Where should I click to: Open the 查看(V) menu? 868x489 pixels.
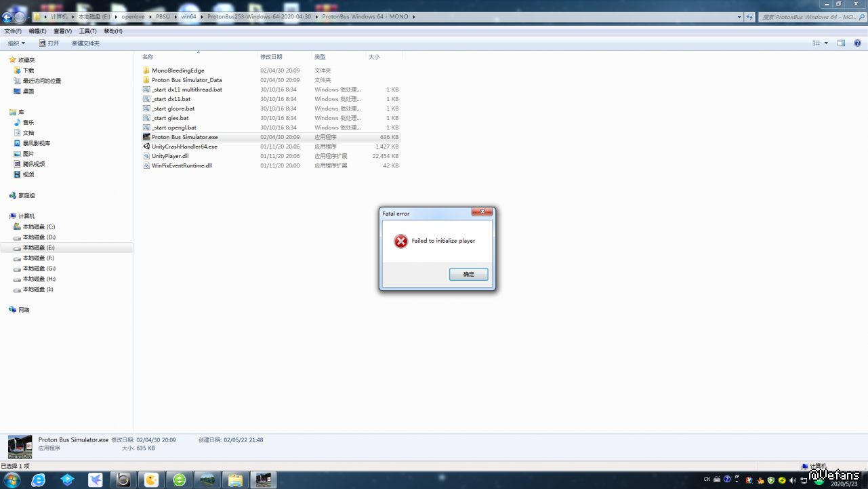point(63,31)
